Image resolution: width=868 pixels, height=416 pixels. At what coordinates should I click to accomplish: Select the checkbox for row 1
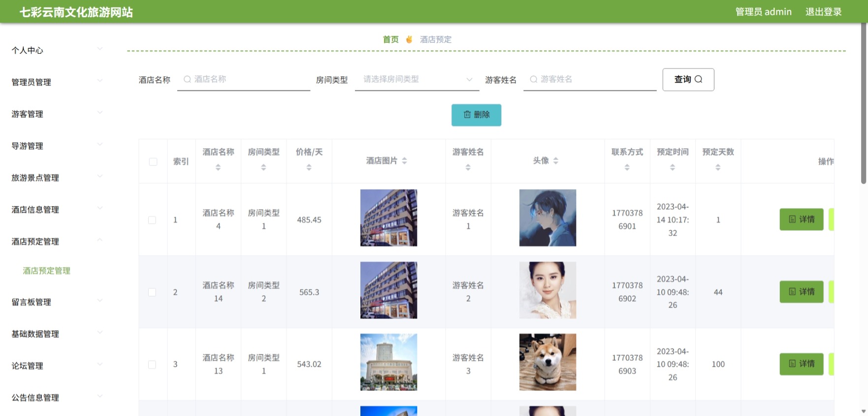click(152, 220)
